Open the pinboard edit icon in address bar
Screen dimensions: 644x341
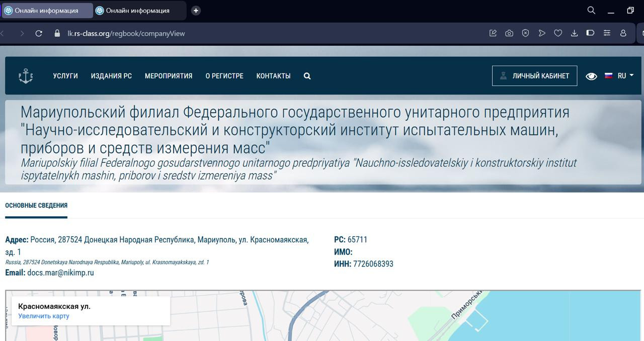493,33
